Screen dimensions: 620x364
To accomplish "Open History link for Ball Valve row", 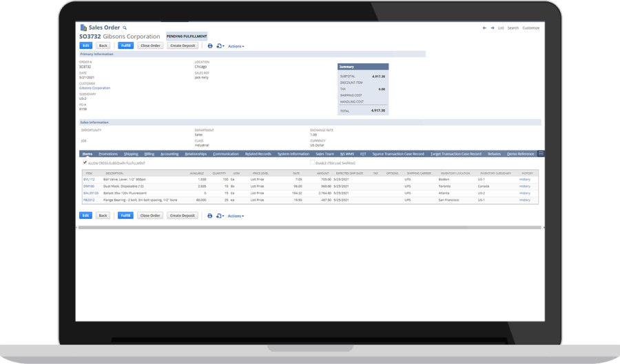I will tap(525, 179).
